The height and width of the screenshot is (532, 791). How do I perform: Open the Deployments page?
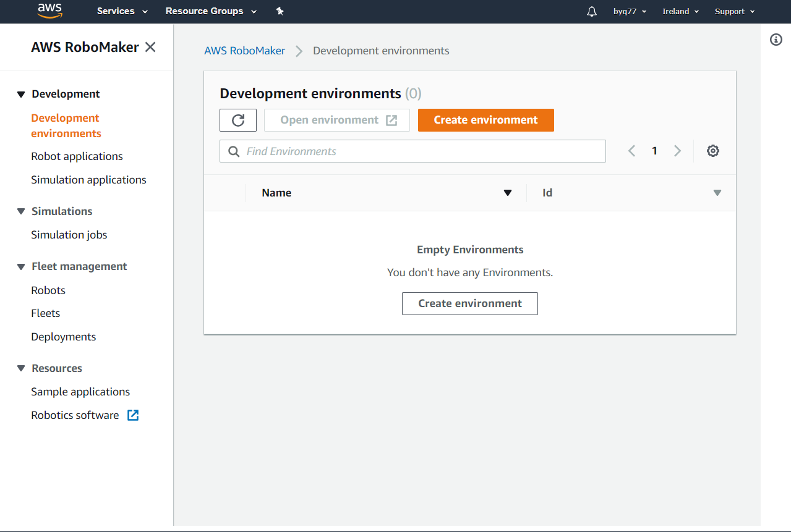[x=64, y=337]
